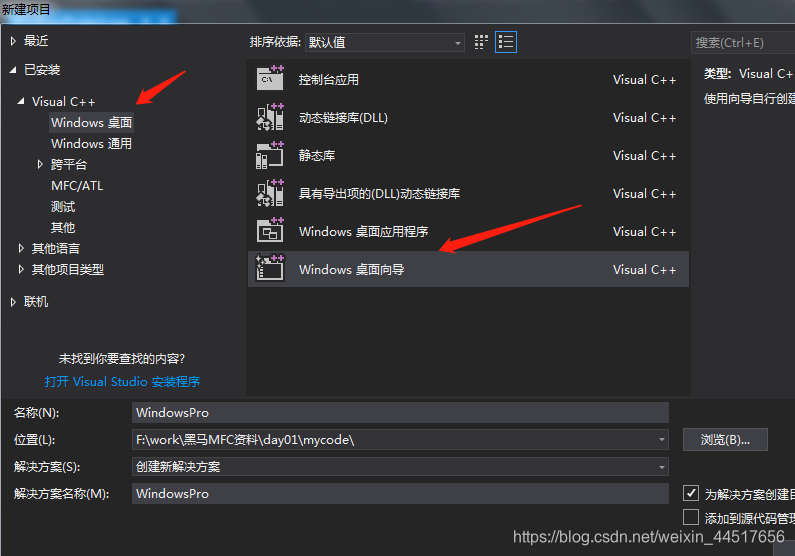Image resolution: width=795 pixels, height=556 pixels.
Task: Select Windows 桌面应用程序 template name
Action: (364, 232)
